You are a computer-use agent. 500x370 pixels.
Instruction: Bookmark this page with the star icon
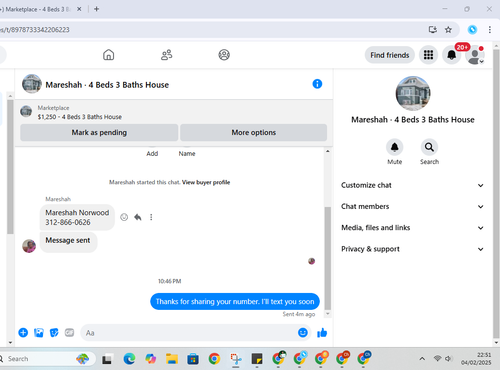click(x=448, y=30)
